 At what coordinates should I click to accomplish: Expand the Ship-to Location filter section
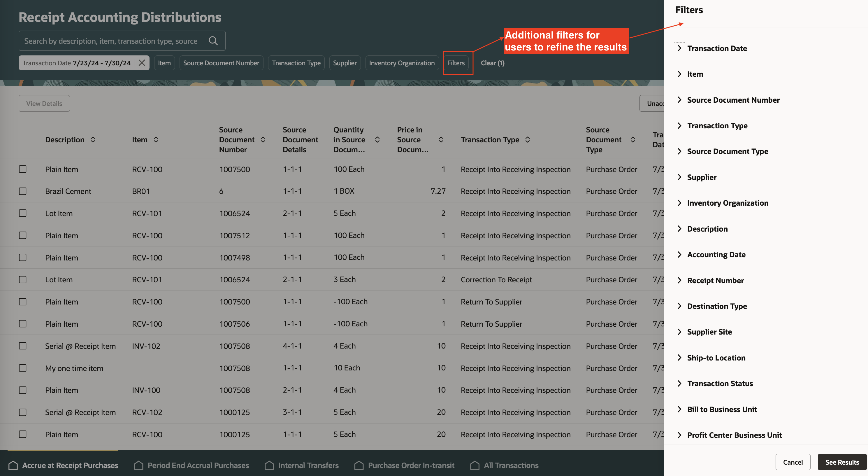pyautogui.click(x=679, y=358)
